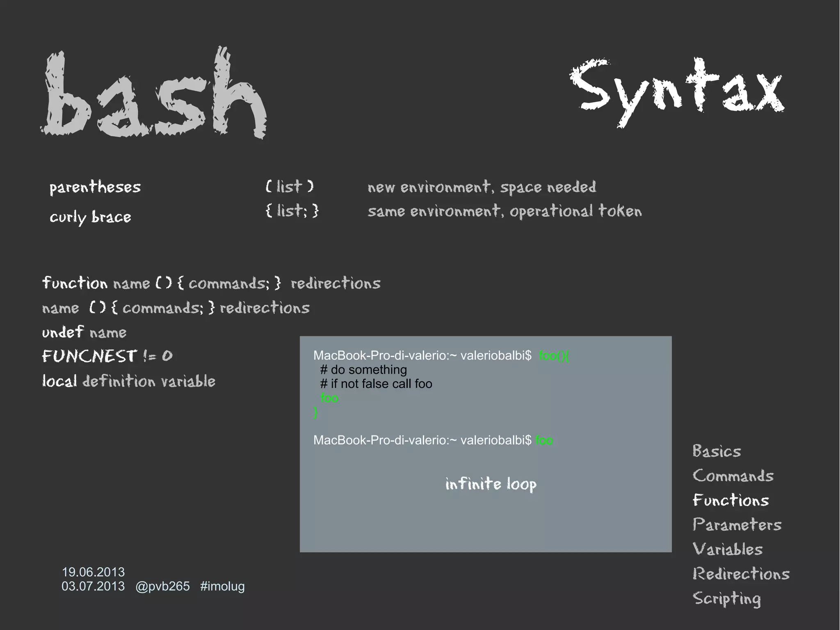840x630 pixels.
Task: Click the indented green 'foo' call inside function
Action: click(x=329, y=398)
